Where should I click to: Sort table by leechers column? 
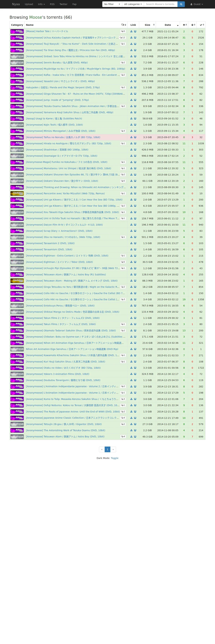coord(192,25)
